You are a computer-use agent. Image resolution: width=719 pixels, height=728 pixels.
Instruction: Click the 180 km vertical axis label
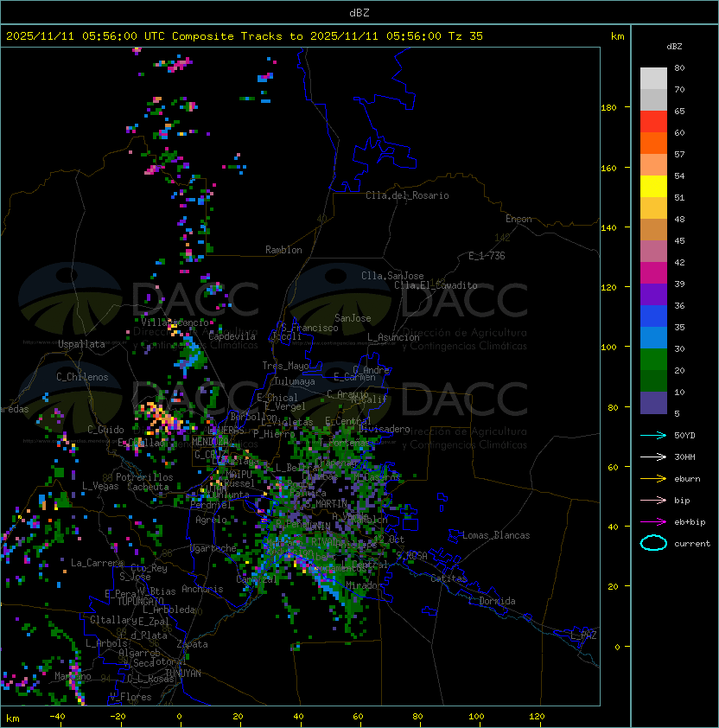[608, 108]
